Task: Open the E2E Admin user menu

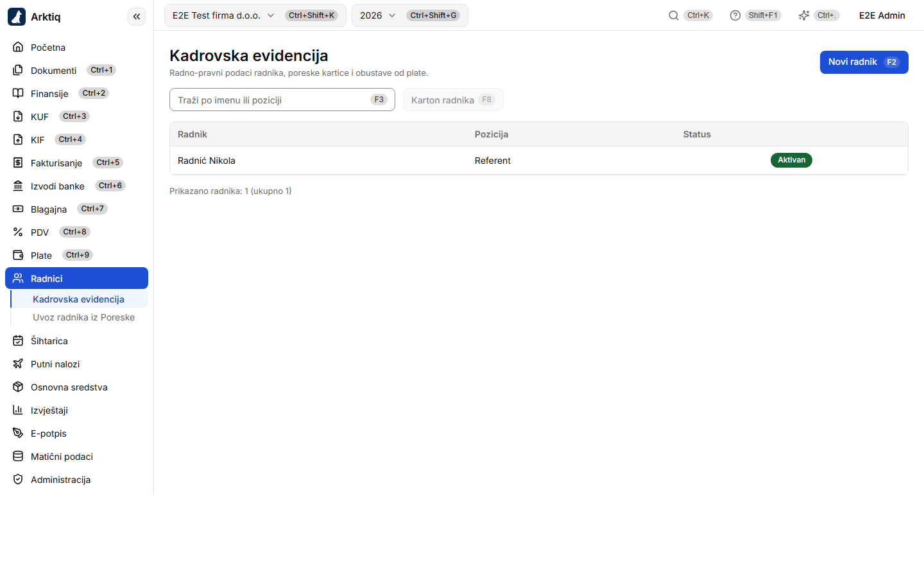Action: point(882,15)
